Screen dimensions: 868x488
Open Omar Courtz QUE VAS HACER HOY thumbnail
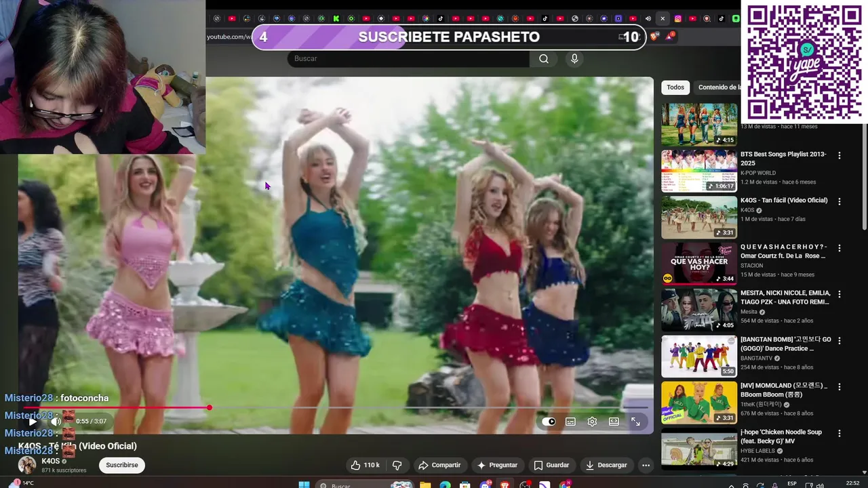pyautogui.click(x=699, y=264)
